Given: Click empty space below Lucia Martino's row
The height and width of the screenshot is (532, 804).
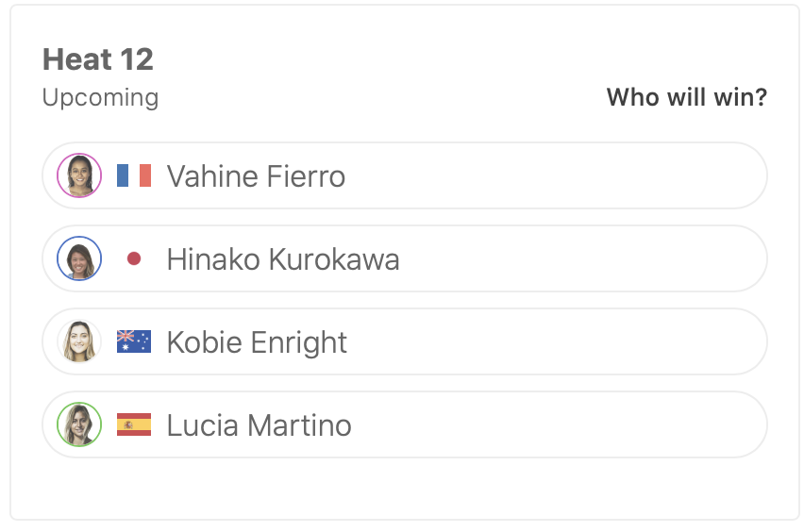Looking at the screenshot, I should click(x=404, y=488).
